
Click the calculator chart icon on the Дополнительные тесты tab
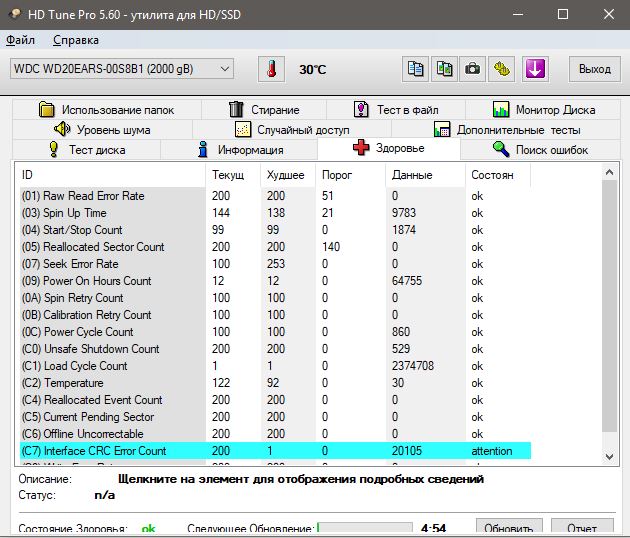(442, 129)
